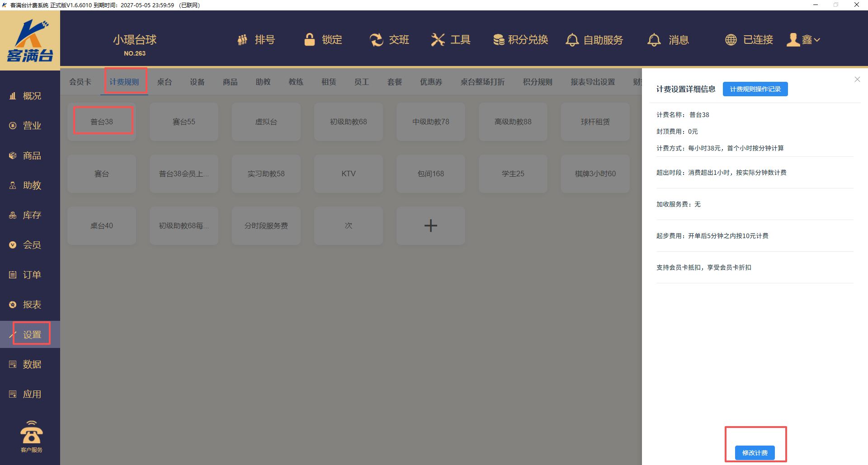
Task: Open shift handover (交班) icon
Action: (x=376, y=40)
